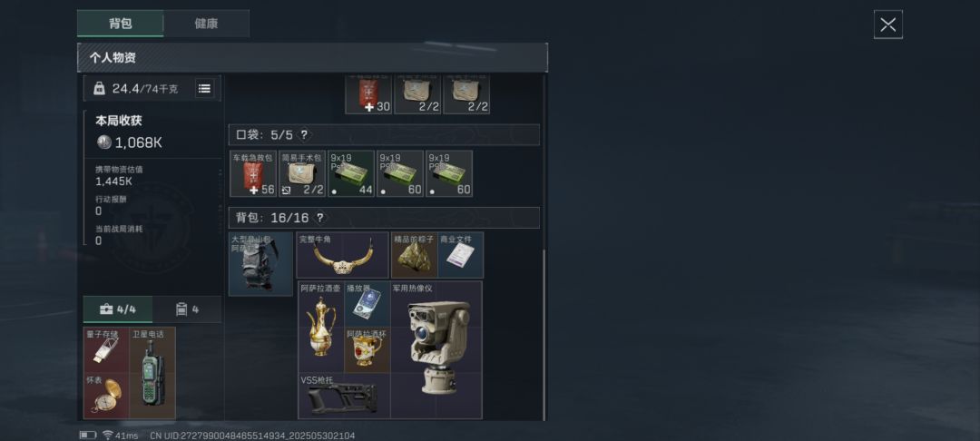Select the quantum storage USB item
This screenshot has width=980, height=441.
[106, 349]
